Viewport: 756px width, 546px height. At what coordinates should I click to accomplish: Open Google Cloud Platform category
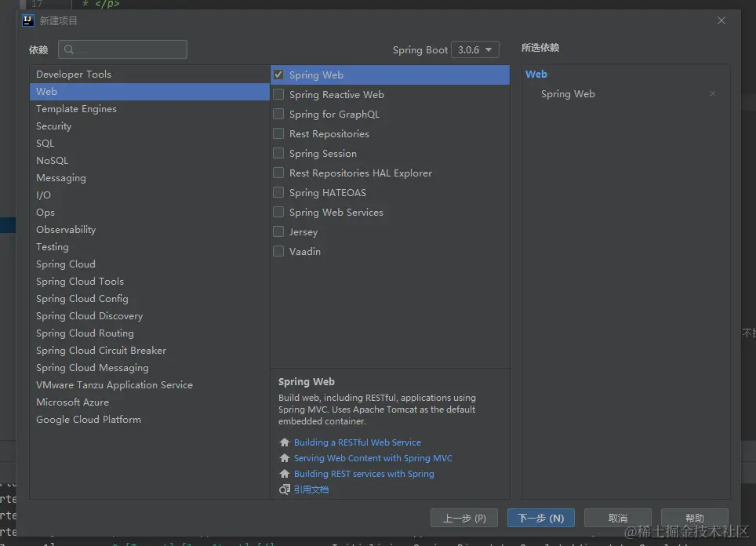pyautogui.click(x=150, y=420)
